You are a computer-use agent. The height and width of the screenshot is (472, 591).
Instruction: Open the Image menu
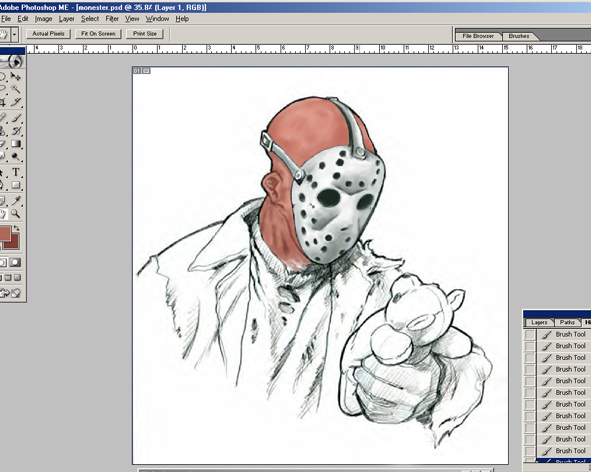pyautogui.click(x=43, y=18)
